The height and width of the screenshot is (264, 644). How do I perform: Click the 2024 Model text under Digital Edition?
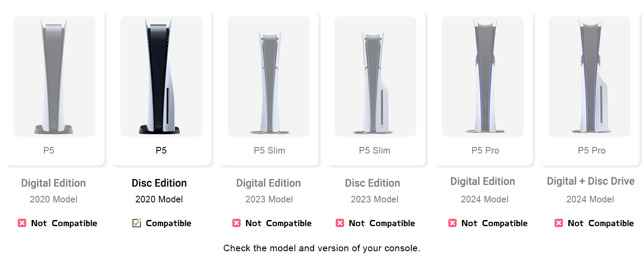point(485,199)
